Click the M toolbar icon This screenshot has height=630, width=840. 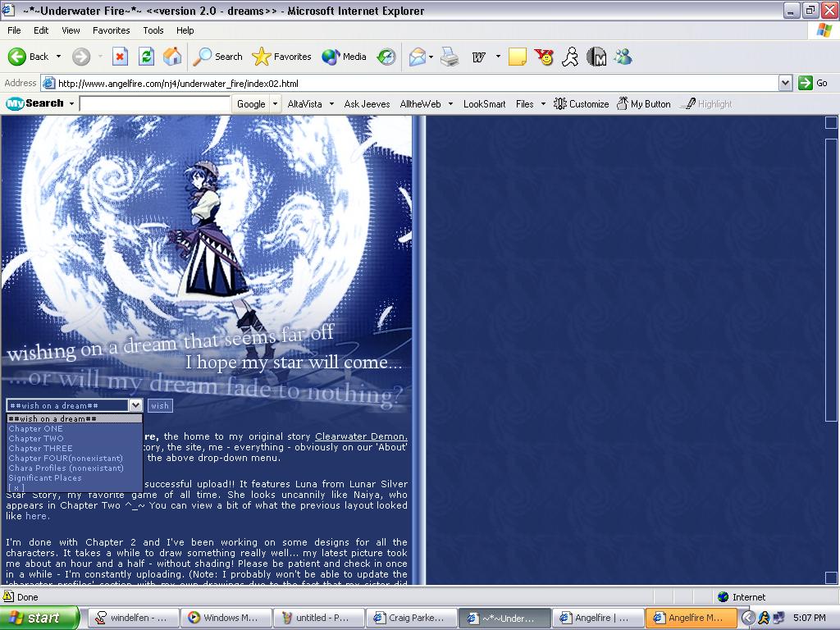pos(596,57)
